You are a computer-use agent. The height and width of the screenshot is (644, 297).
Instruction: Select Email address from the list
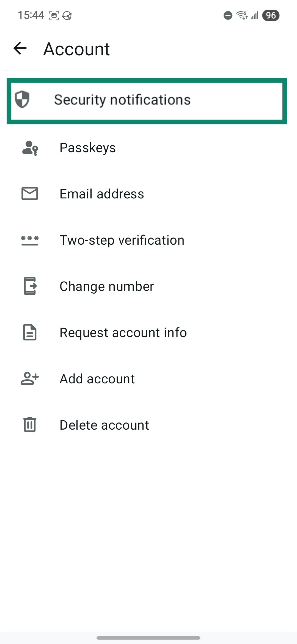[x=102, y=194]
